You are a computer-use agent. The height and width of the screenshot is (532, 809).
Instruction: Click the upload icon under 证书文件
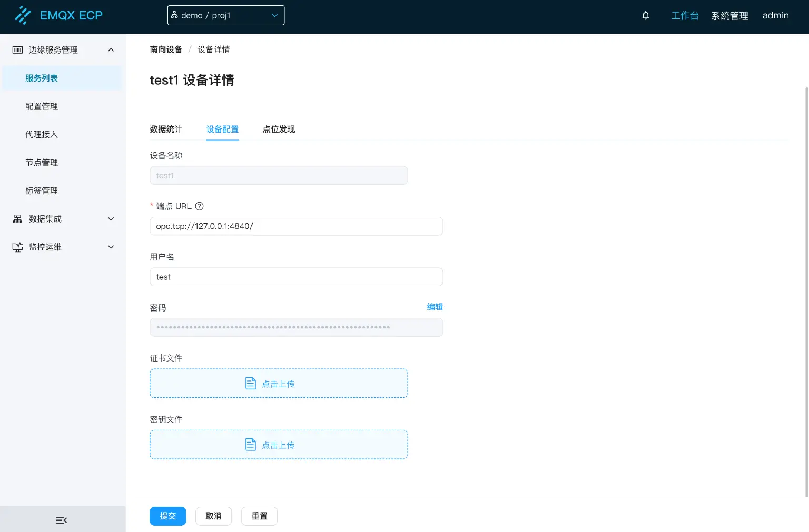tap(251, 383)
